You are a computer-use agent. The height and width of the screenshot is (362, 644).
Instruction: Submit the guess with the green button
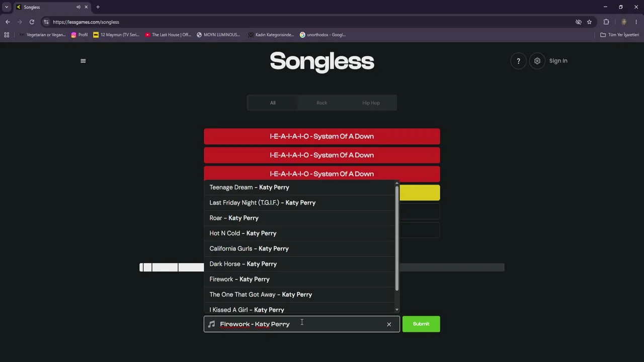pos(421,324)
